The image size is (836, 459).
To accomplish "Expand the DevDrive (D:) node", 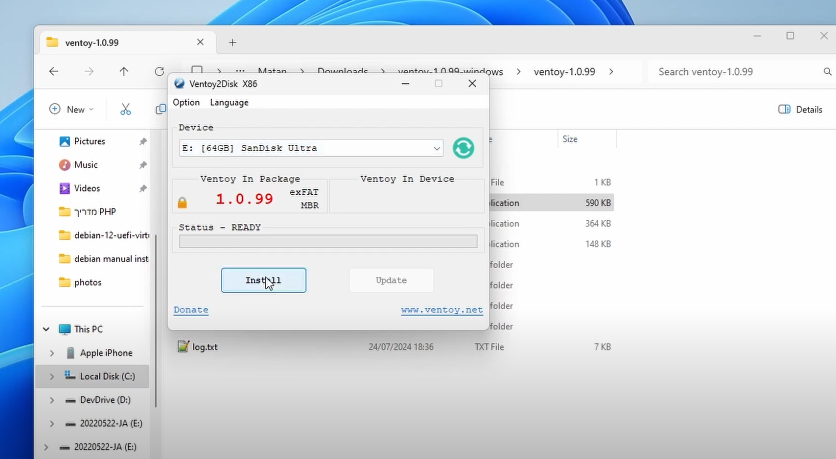I will (x=52, y=400).
